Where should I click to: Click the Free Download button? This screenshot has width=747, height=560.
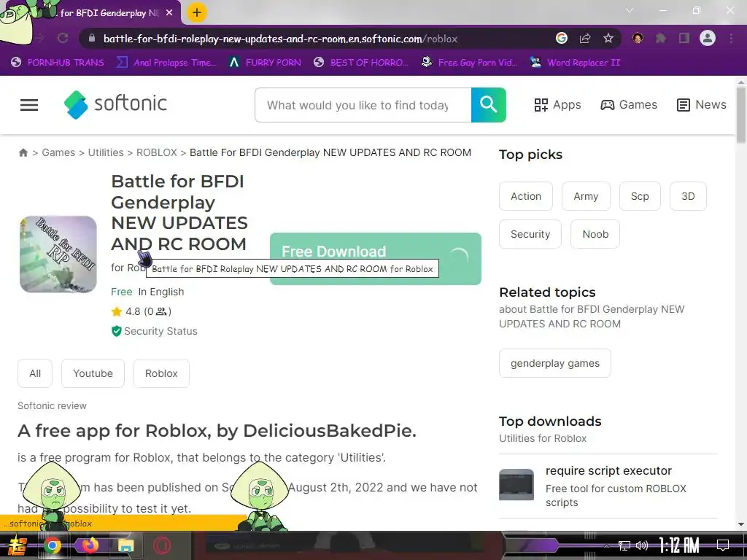pos(376,259)
